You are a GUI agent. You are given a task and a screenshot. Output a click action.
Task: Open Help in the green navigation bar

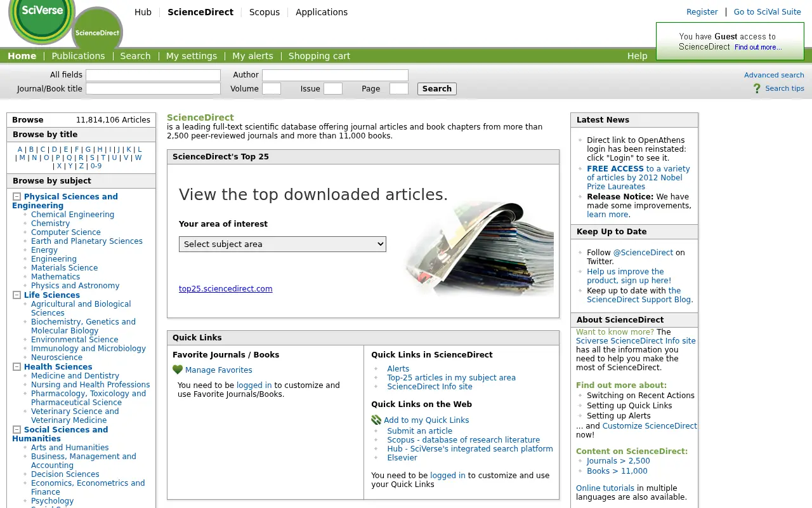[x=638, y=56]
